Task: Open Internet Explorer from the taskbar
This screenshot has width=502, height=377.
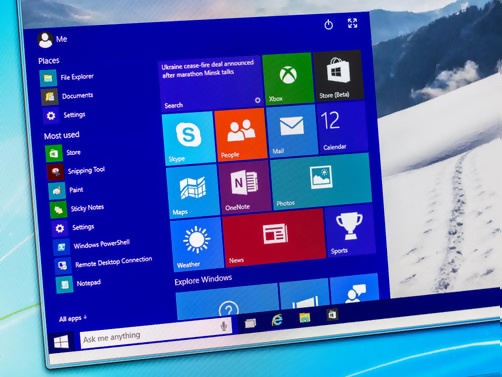Action: click(x=277, y=320)
